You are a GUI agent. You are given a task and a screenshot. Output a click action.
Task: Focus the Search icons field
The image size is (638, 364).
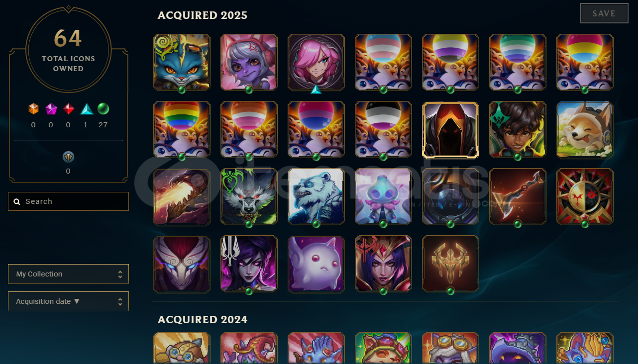[x=68, y=201]
